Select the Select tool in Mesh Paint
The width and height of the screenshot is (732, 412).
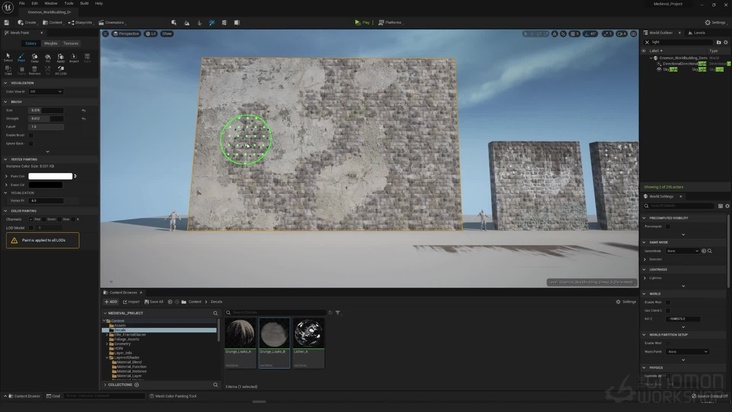[8, 57]
